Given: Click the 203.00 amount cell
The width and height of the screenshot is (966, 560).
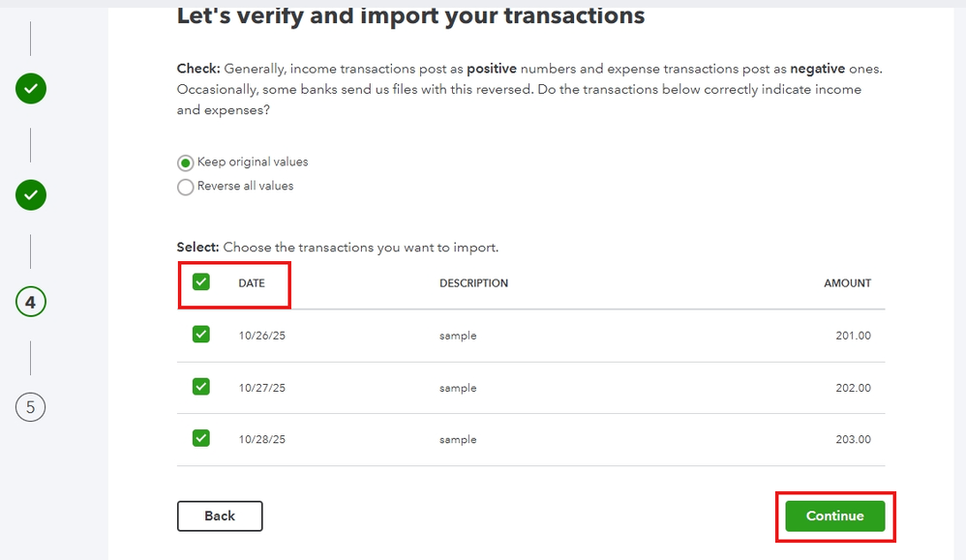Looking at the screenshot, I should pos(853,439).
